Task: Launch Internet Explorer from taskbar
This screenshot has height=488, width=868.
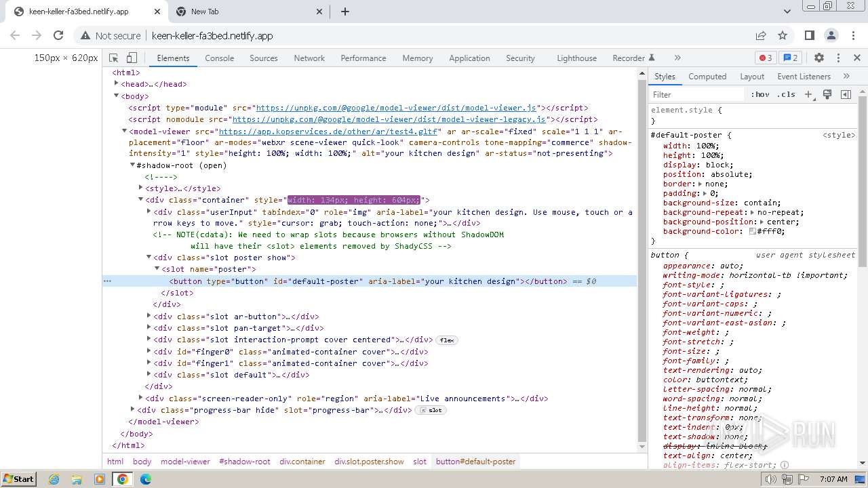Action: click(54, 479)
